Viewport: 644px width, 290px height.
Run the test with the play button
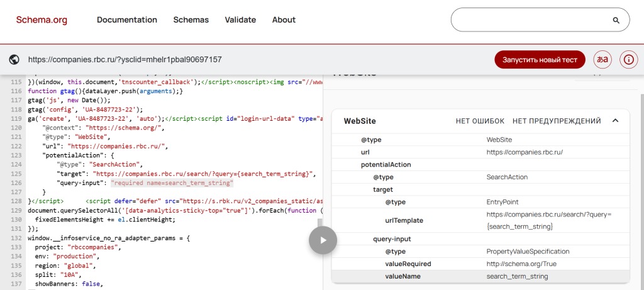(x=323, y=240)
